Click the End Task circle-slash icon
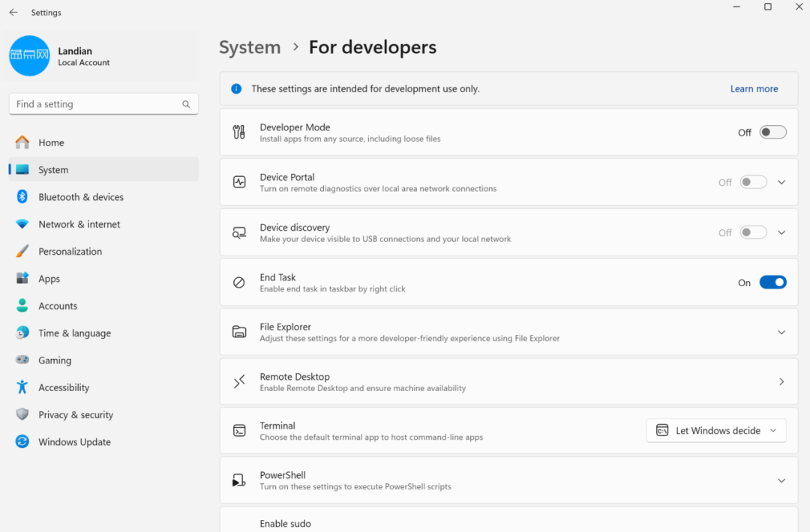The width and height of the screenshot is (810, 532). (239, 282)
